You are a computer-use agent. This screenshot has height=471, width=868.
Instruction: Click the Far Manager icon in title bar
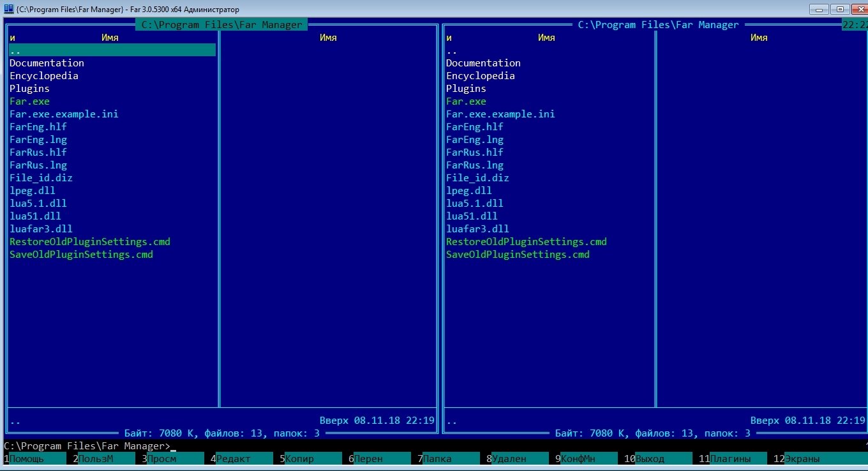point(8,10)
